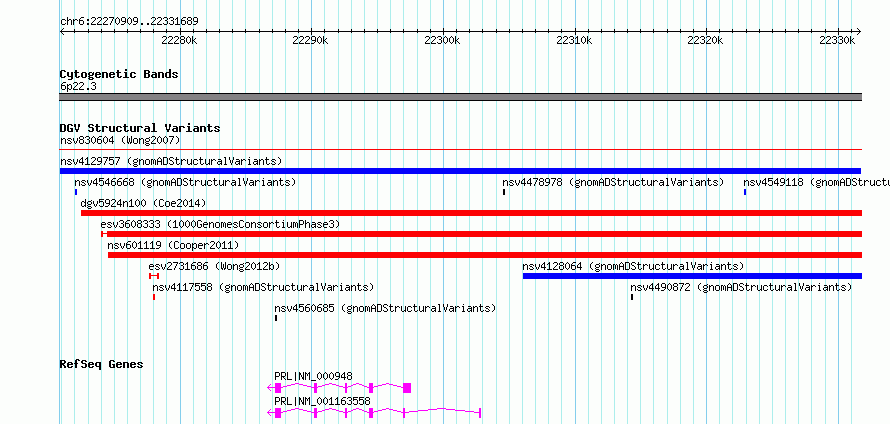Screen dimensions: 890x424
Task: Open the nsv601119 (Cooper2011) label
Action: (173, 245)
